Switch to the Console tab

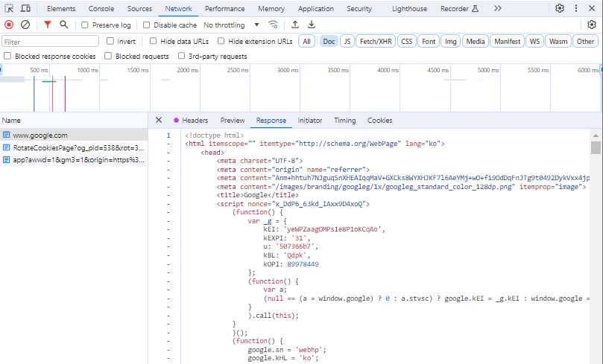[x=101, y=8]
